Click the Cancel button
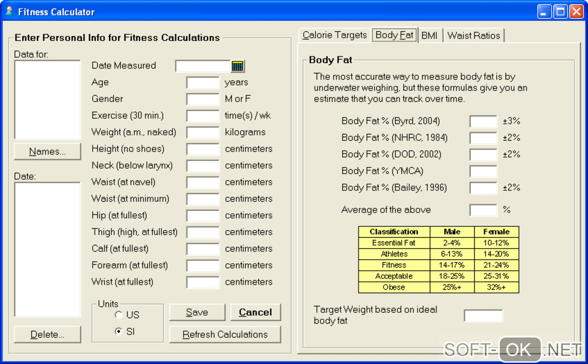Viewport: 588px width, 364px height. [x=255, y=312]
